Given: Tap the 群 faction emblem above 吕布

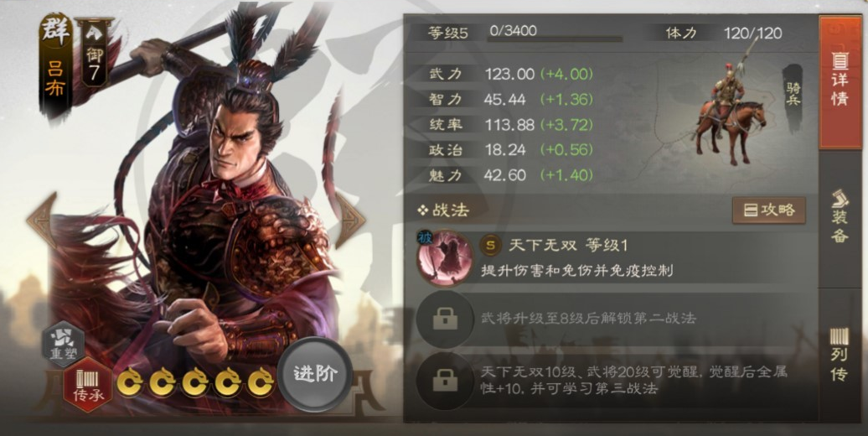Looking at the screenshot, I should 55,30.
